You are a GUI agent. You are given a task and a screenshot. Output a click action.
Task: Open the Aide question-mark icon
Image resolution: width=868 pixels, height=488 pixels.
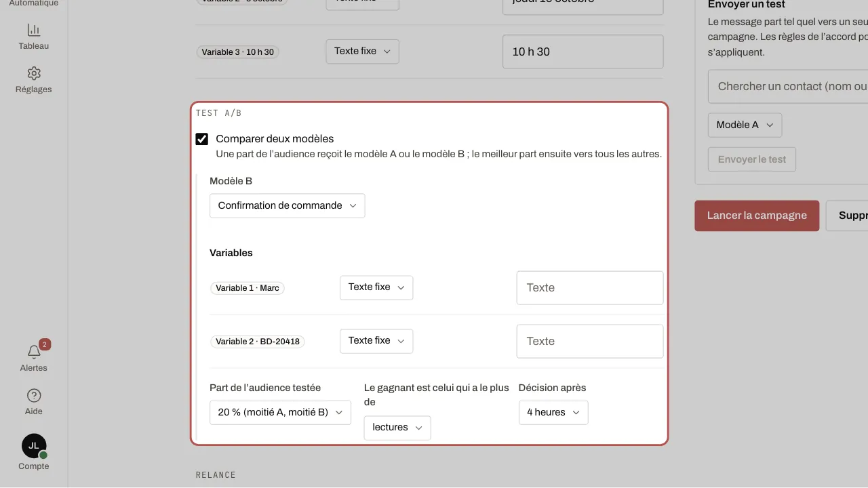[34, 395]
